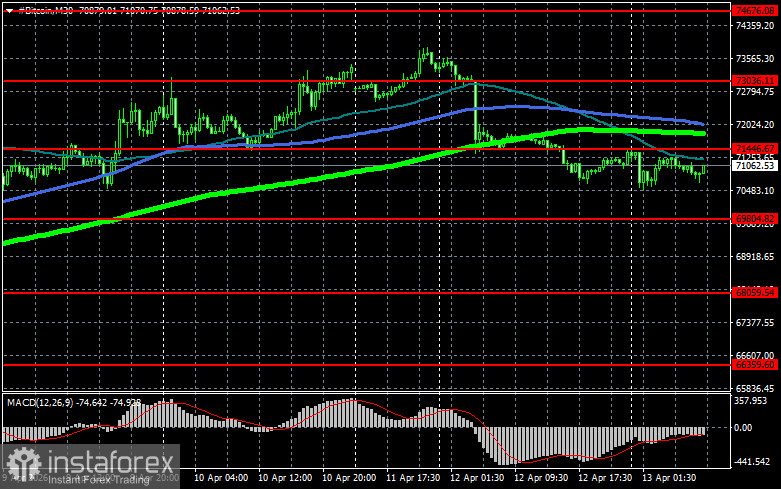Click the 10 Apr 04:00 time label
The width and height of the screenshot is (781, 489).
(x=221, y=478)
